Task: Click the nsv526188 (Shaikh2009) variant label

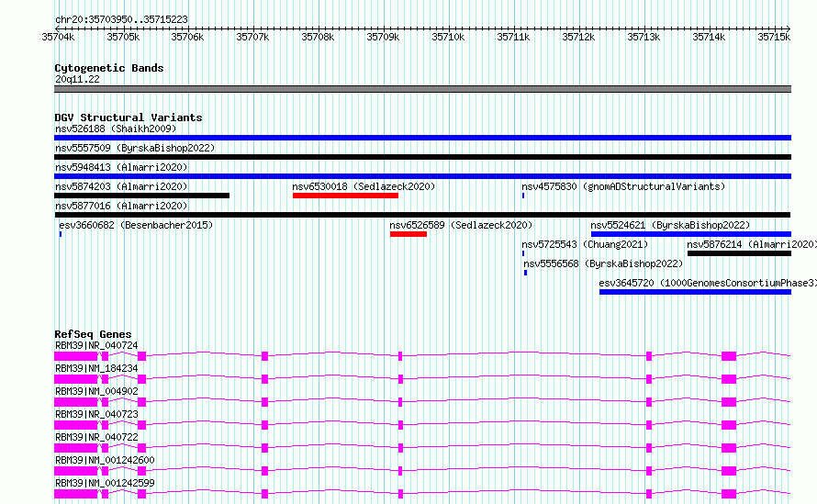Action: pos(116,129)
